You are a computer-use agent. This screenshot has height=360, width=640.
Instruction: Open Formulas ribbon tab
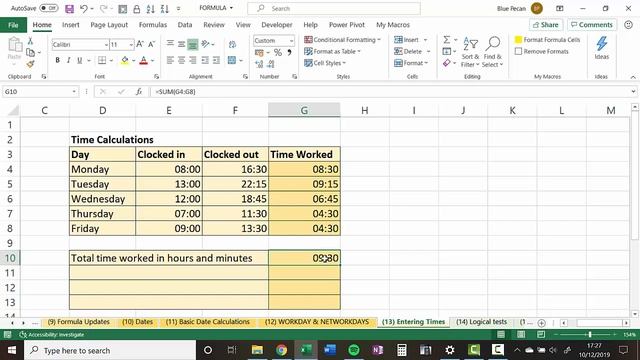pyautogui.click(x=153, y=25)
